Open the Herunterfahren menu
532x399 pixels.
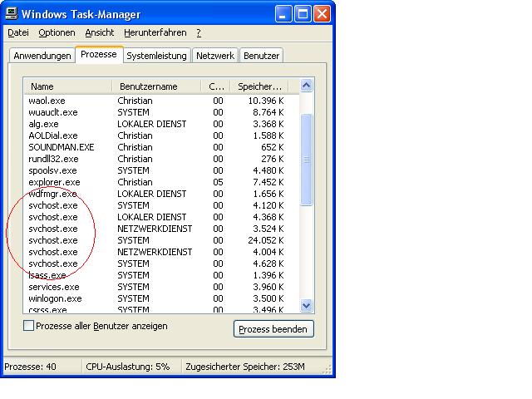click(155, 32)
